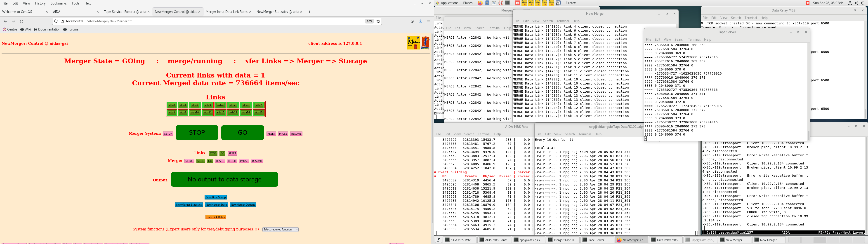The width and height of the screenshot is (868, 244).
Task: Launch terminal from the top panel
Action: (x=507, y=3)
